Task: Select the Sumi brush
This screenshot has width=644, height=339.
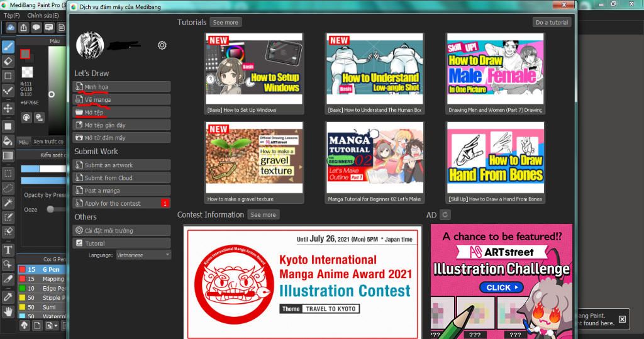Action: [42, 307]
